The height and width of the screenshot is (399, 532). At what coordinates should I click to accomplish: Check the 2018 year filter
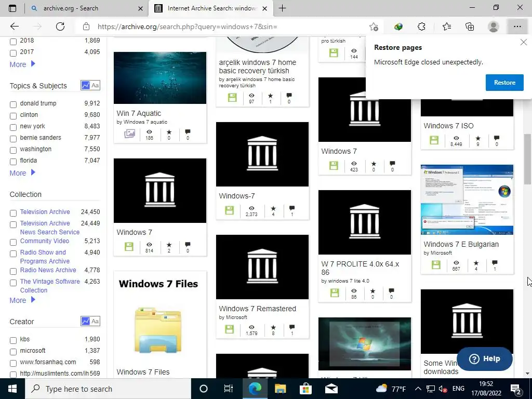click(x=13, y=42)
